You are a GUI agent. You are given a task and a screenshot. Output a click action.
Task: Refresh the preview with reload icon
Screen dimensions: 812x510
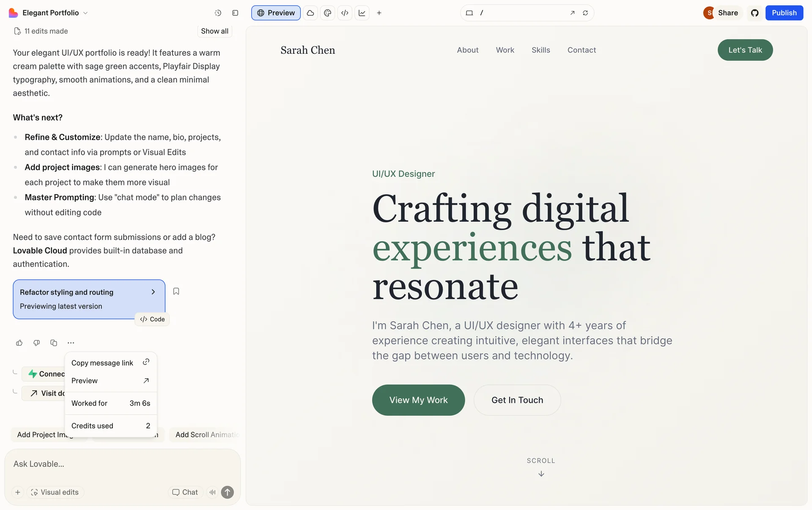[x=585, y=13]
